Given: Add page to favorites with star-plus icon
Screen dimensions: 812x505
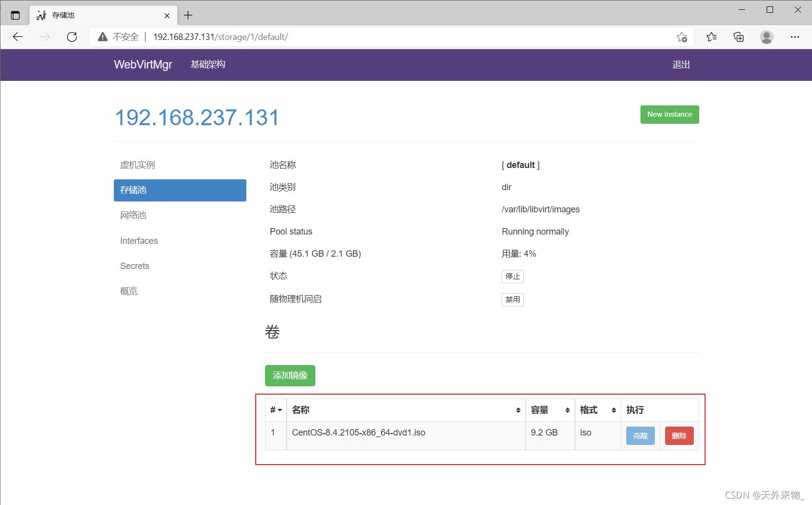Looking at the screenshot, I should click(x=682, y=37).
